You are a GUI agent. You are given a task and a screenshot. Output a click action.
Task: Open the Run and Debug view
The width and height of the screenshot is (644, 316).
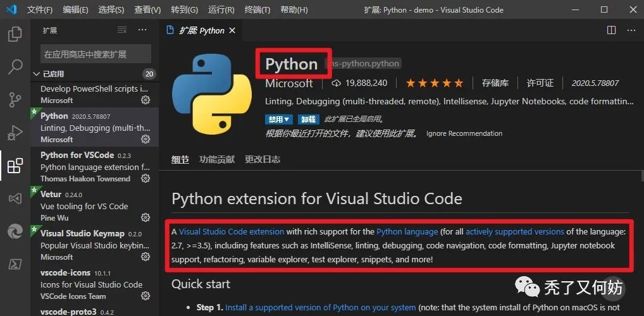(15, 133)
